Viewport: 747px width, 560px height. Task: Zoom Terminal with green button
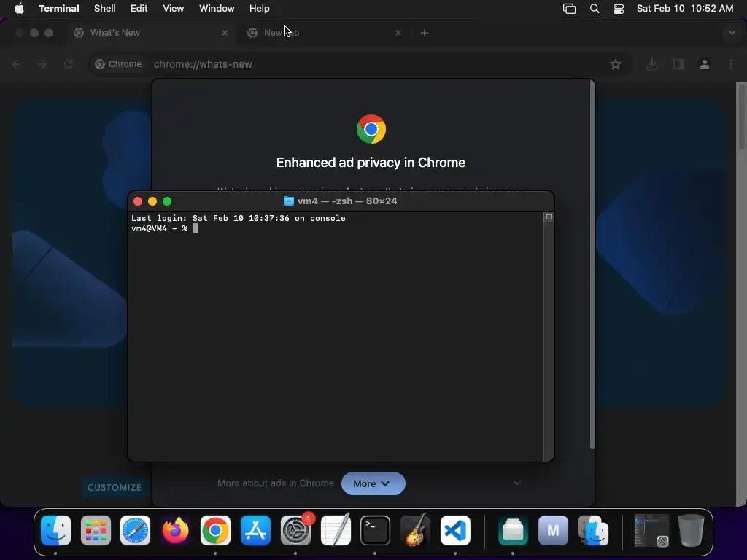pyautogui.click(x=167, y=201)
